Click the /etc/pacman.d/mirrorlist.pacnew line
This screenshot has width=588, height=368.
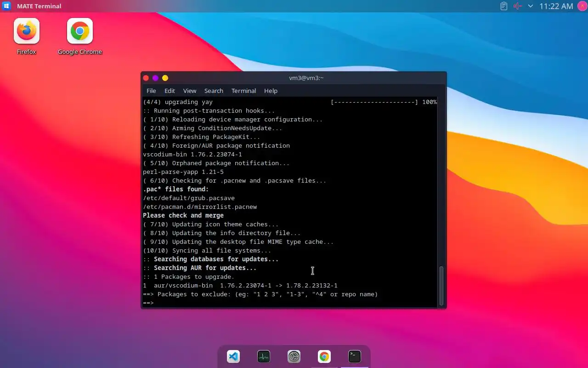pos(200,207)
